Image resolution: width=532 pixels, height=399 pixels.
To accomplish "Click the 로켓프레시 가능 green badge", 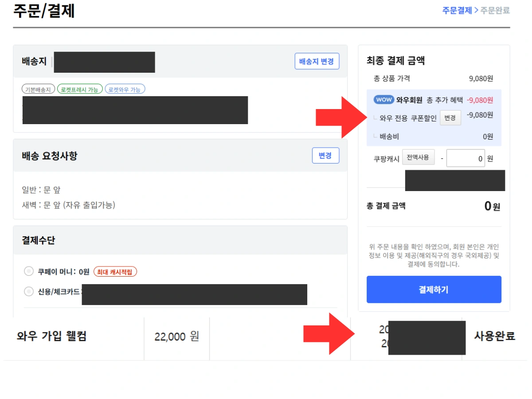I will click(x=80, y=90).
